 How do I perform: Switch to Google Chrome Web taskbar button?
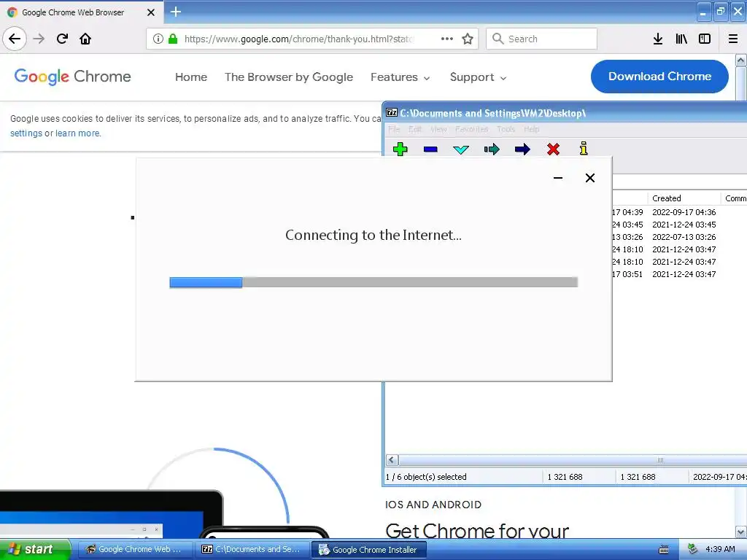tap(134, 549)
